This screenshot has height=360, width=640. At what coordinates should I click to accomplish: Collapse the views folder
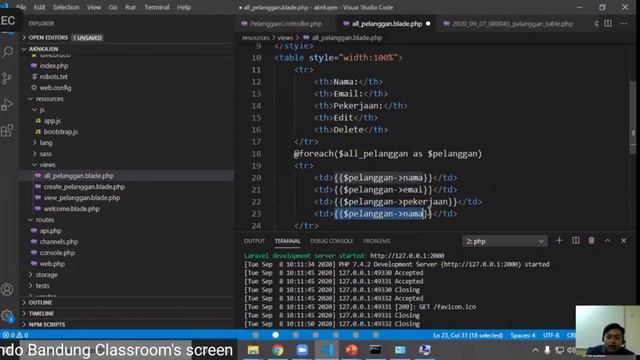pos(47,165)
